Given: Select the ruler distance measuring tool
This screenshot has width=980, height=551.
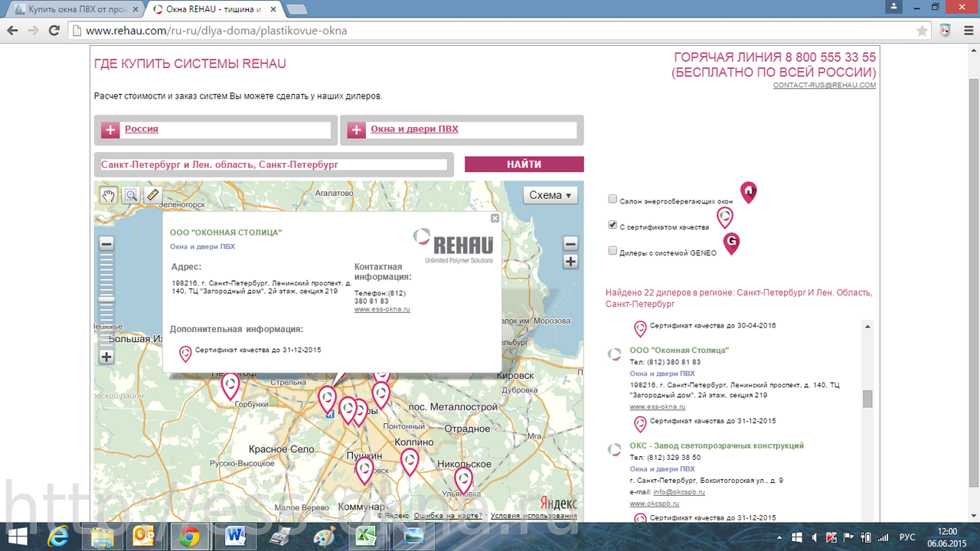Looking at the screenshot, I should pyautogui.click(x=152, y=195).
